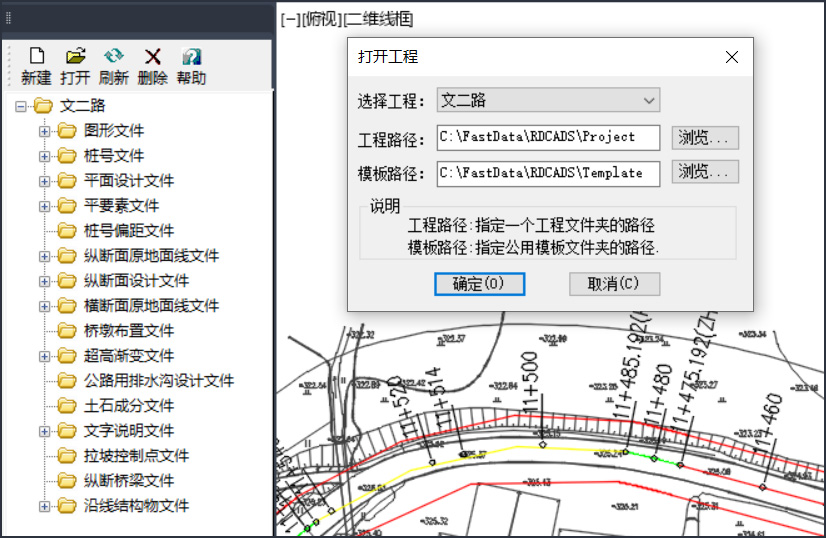Select the 文二路 root folder icon
Screen dimensions: 826x538
[43, 105]
